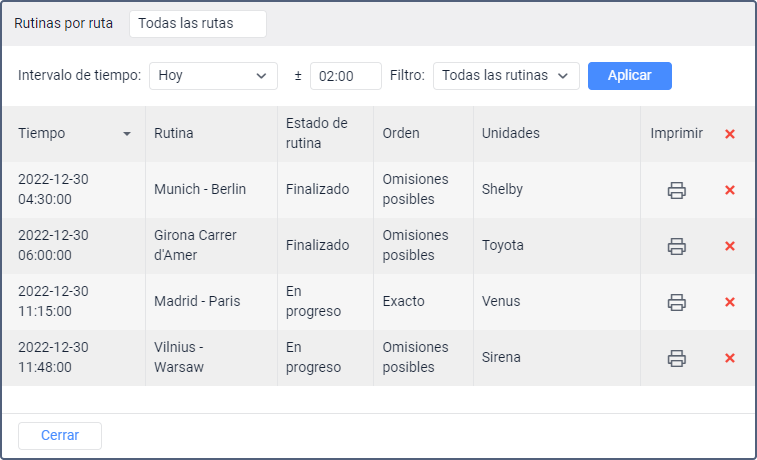Remove the Vilnius - Warsaw routine
This screenshot has width=757, height=460.
pos(730,358)
